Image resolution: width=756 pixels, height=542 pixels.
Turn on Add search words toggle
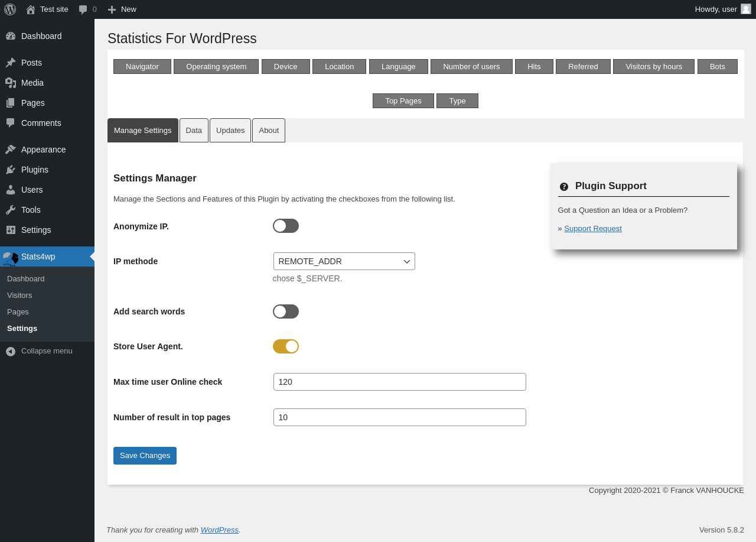pyautogui.click(x=286, y=311)
